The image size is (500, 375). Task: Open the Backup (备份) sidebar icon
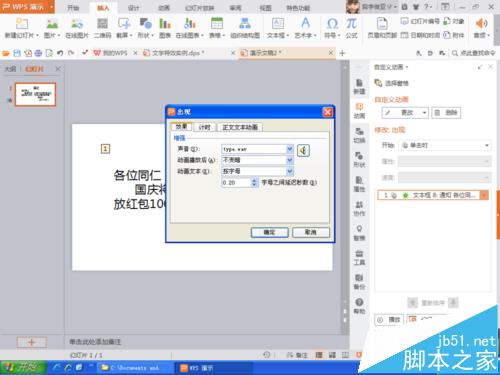point(359,281)
